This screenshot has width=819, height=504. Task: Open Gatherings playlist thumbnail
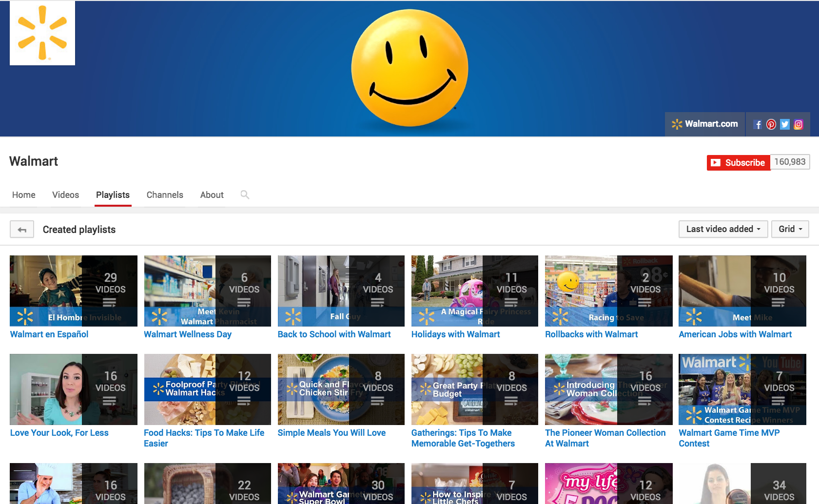tap(475, 389)
